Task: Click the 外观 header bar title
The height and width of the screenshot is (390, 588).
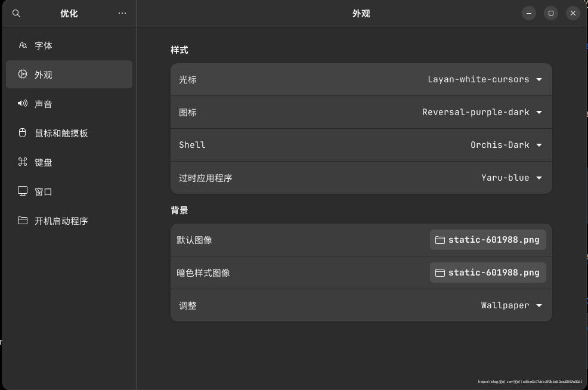Action: (361, 13)
